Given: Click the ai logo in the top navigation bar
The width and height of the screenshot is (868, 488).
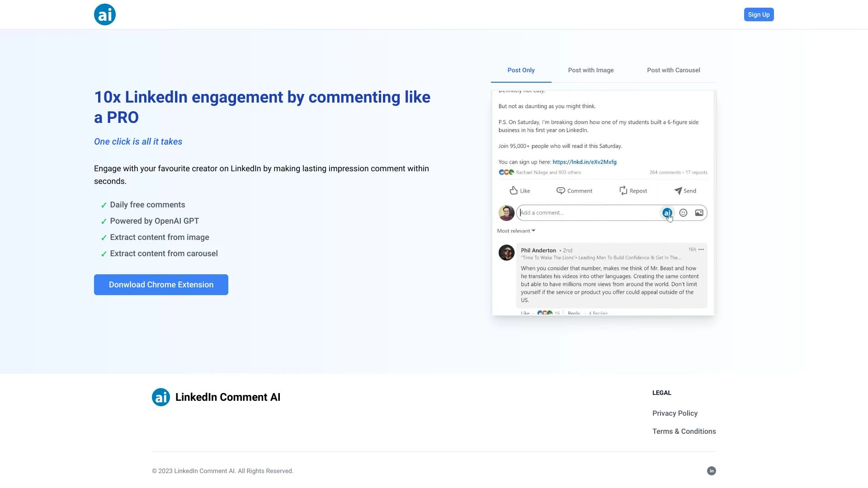Looking at the screenshot, I should click(x=104, y=14).
